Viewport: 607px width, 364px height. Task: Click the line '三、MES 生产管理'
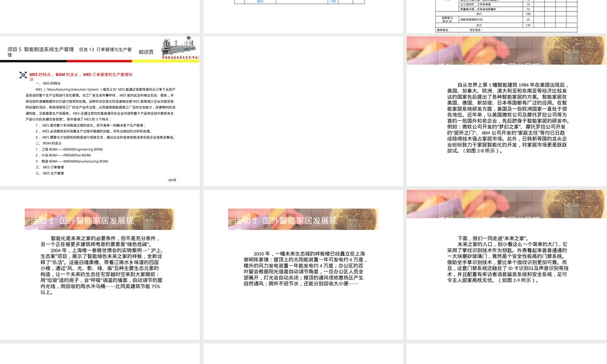point(50,174)
